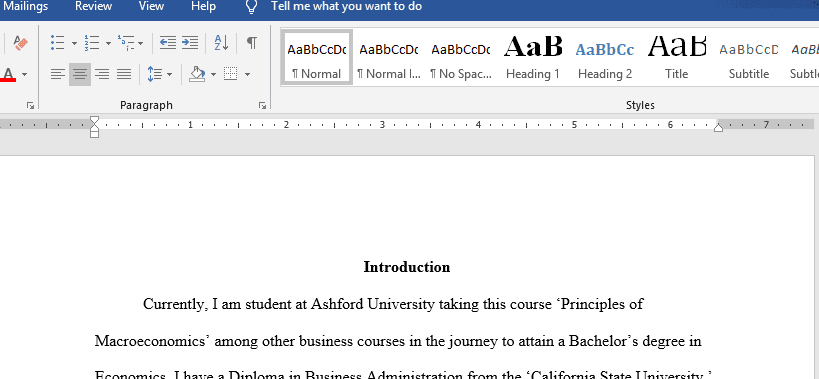Open line spacing dropdown arrow

[169, 75]
